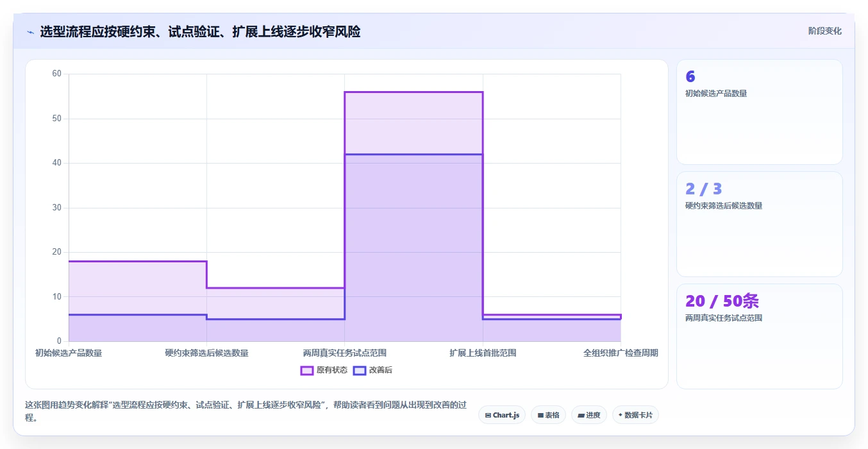
Task: Click the description text below the chart
Action: (246, 411)
